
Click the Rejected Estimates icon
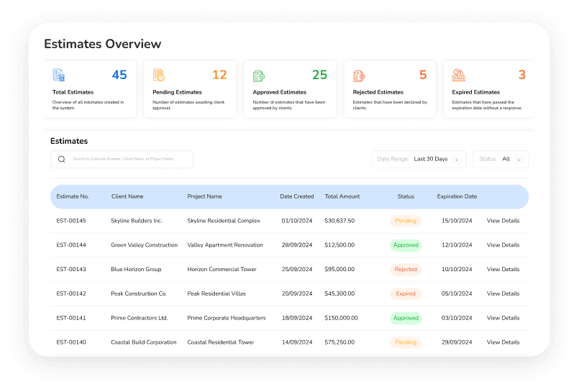[x=359, y=76]
